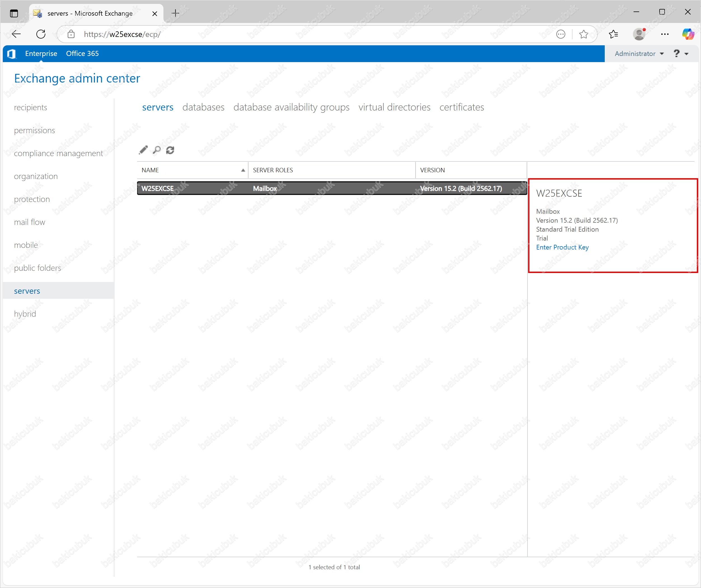Open a new browser tab
701x588 pixels.
click(x=175, y=13)
